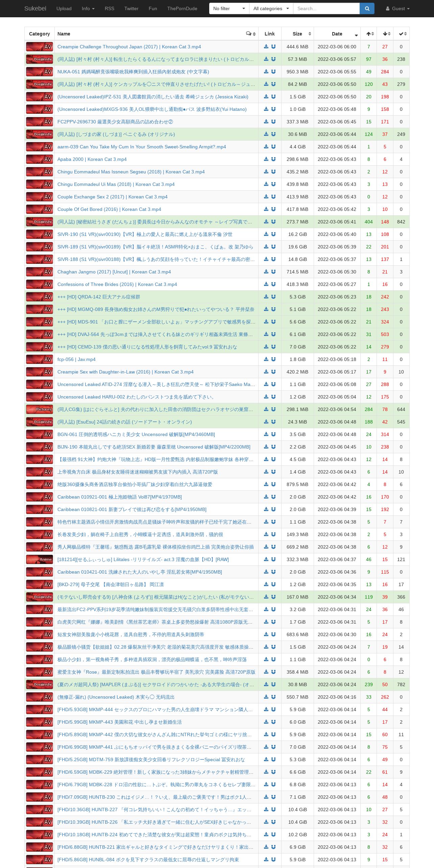Image resolution: width=434 pixels, height=868 pixels.
Task: Click the Doujinshi badge on the 30.6 MiB row
Action: pos(40,134)
